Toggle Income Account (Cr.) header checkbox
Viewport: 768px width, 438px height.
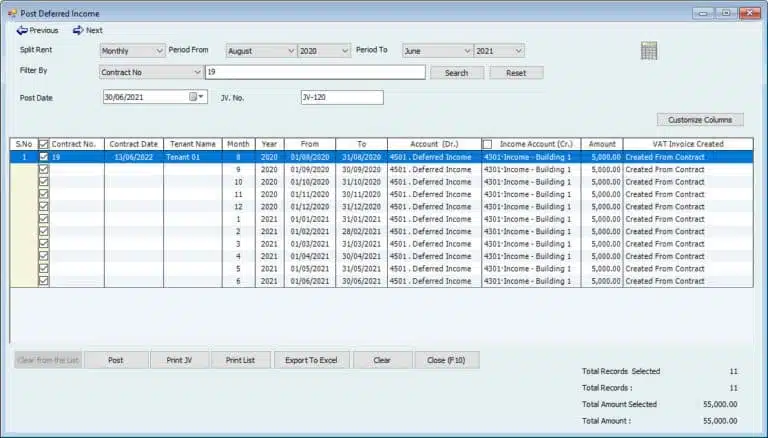[488, 144]
